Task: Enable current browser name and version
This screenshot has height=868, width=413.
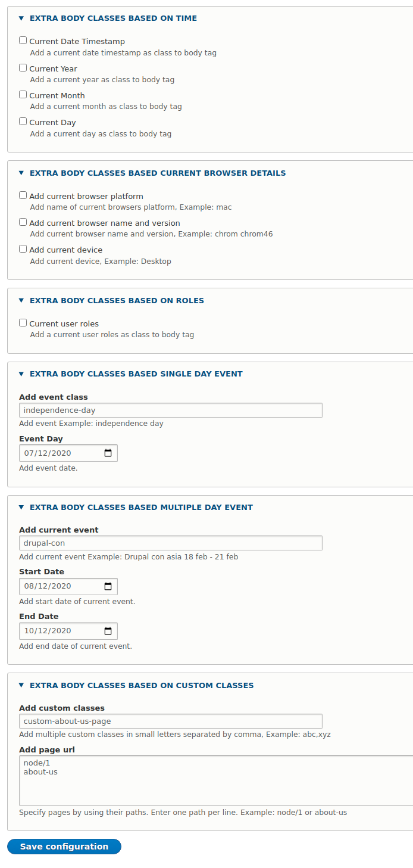Action: point(23,221)
